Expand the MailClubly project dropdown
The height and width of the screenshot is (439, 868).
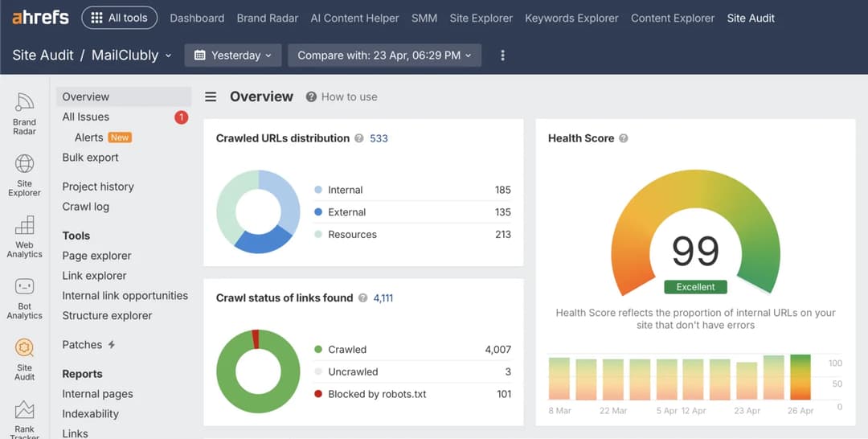pyautogui.click(x=132, y=55)
